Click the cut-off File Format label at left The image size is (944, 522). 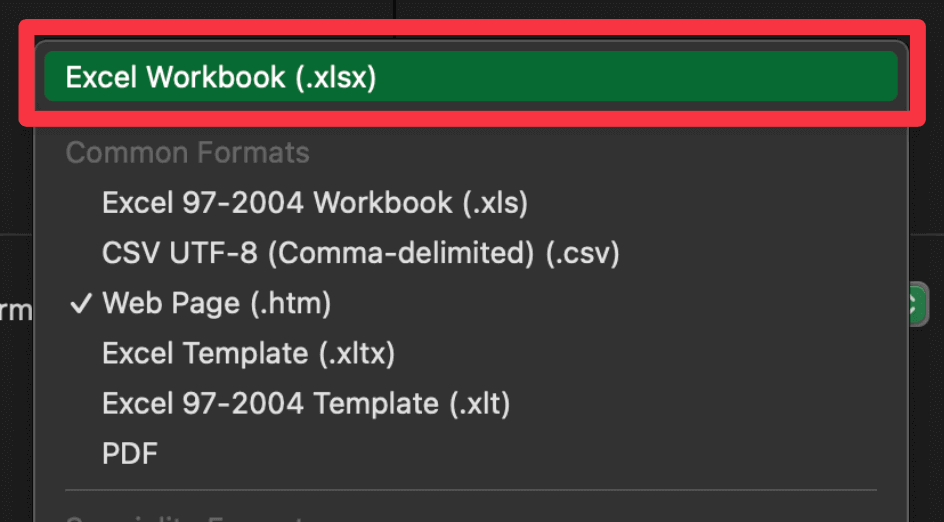(x=16, y=311)
